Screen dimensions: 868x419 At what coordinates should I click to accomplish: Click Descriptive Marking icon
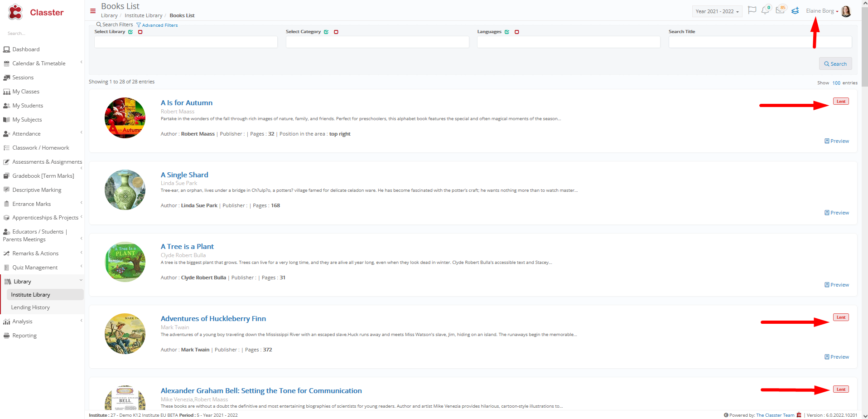[6, 190]
